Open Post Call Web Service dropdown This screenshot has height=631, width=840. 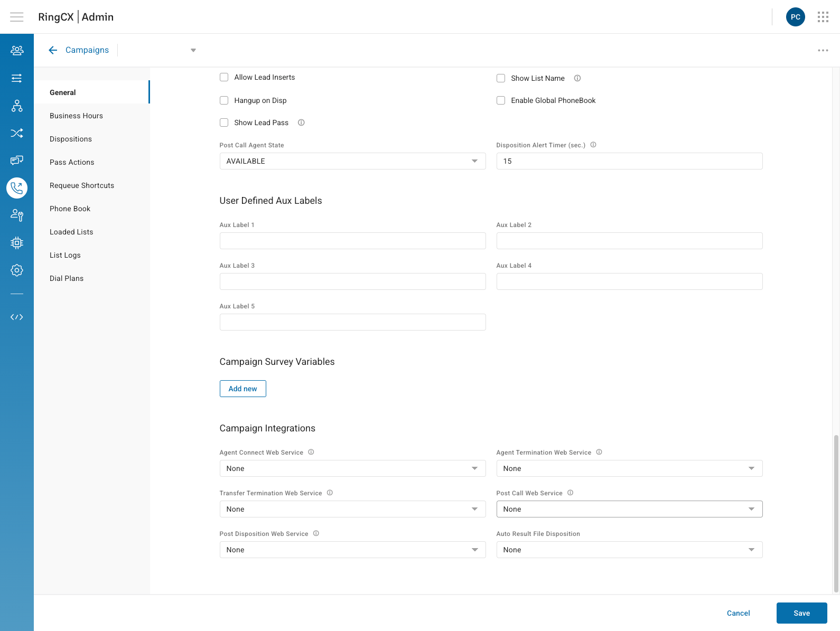pyautogui.click(x=629, y=509)
